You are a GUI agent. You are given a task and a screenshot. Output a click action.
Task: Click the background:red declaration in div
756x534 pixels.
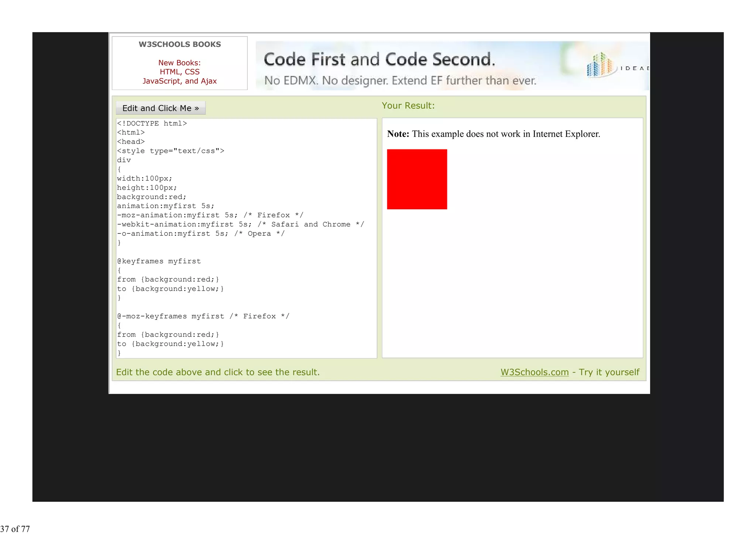(x=151, y=197)
